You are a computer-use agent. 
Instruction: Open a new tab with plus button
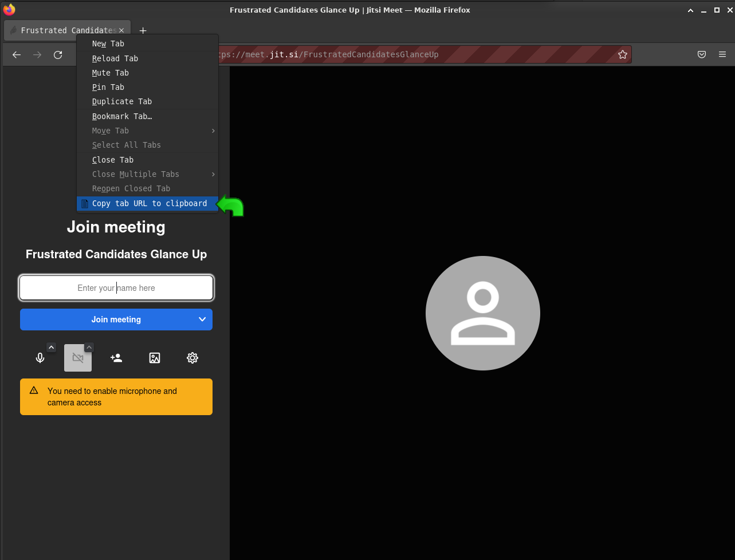[143, 30]
